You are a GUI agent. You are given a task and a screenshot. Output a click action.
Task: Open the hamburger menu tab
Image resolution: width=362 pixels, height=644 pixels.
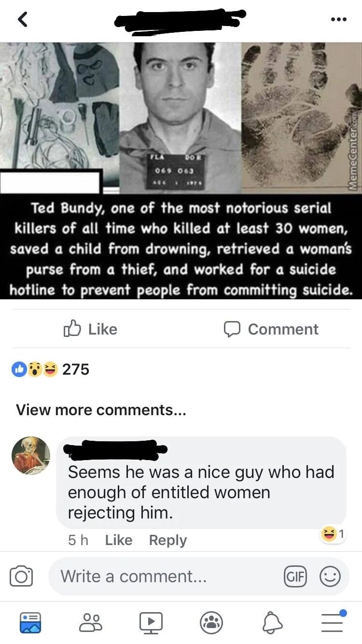tap(333, 622)
